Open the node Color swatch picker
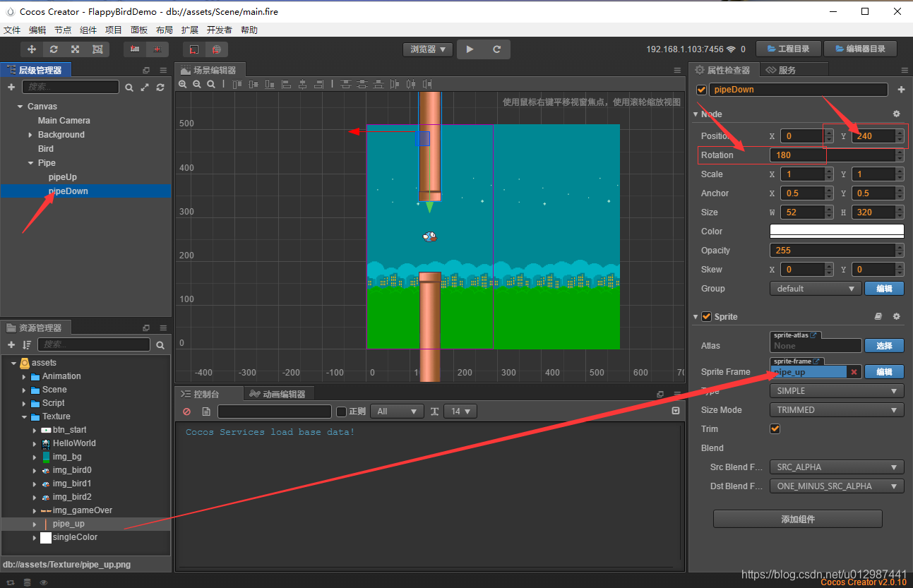Viewport: 913px width, 588px height. point(837,231)
